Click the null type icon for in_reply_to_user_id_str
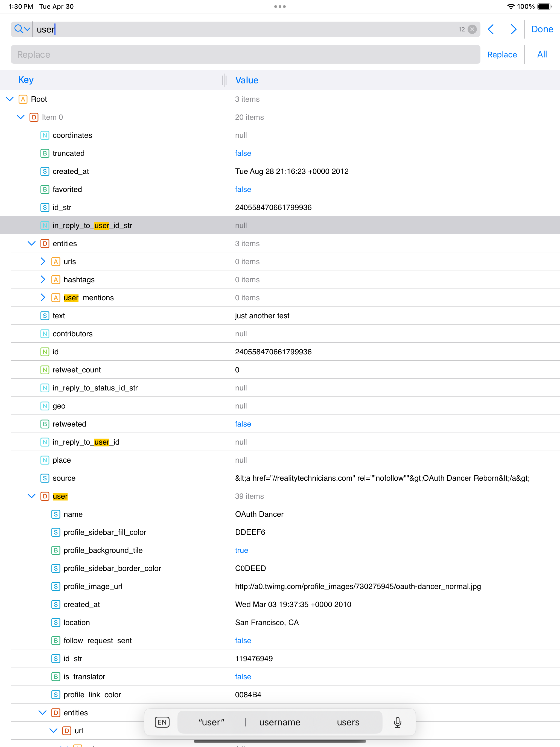 45,226
